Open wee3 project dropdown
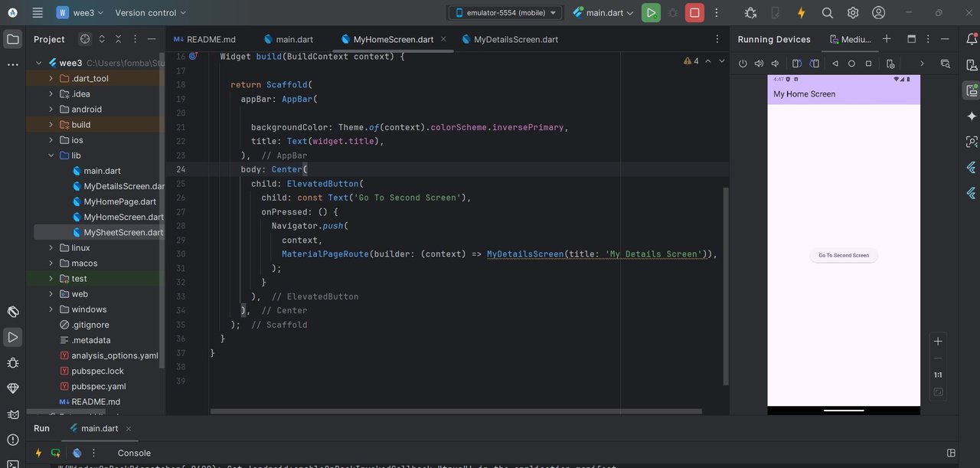Screen dimensions: 980x468 (80, 12)
